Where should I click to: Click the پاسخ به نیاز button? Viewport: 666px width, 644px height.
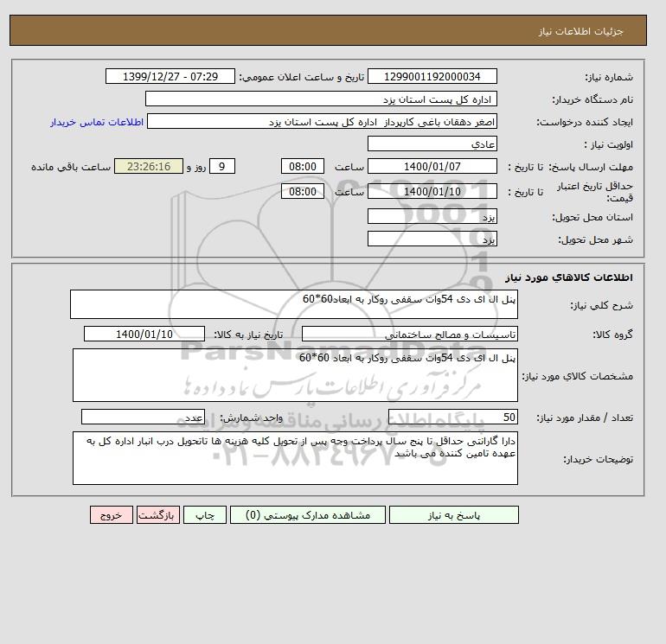point(453,514)
